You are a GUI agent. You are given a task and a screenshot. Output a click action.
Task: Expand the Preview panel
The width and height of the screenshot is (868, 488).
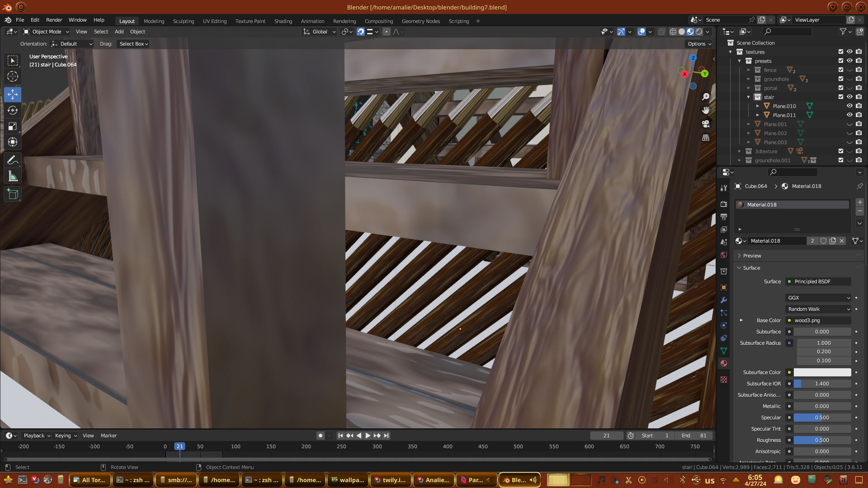point(752,256)
